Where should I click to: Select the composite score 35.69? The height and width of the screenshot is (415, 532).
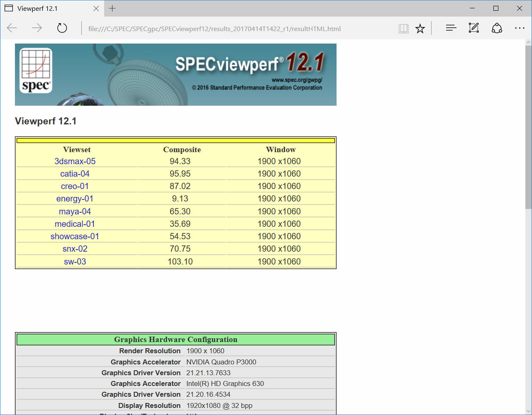click(x=180, y=224)
